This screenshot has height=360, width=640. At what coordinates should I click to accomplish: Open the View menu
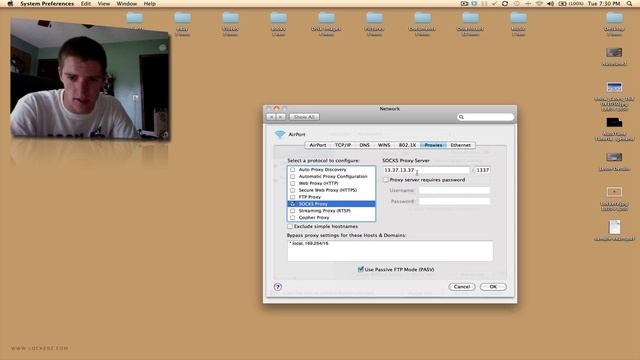[x=104, y=4]
